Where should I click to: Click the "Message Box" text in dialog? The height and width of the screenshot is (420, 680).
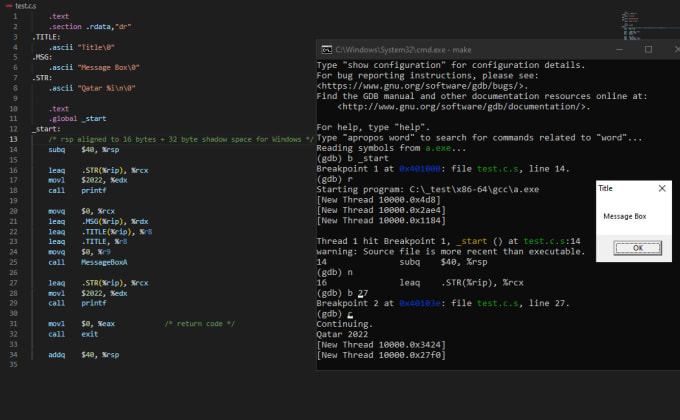click(624, 216)
